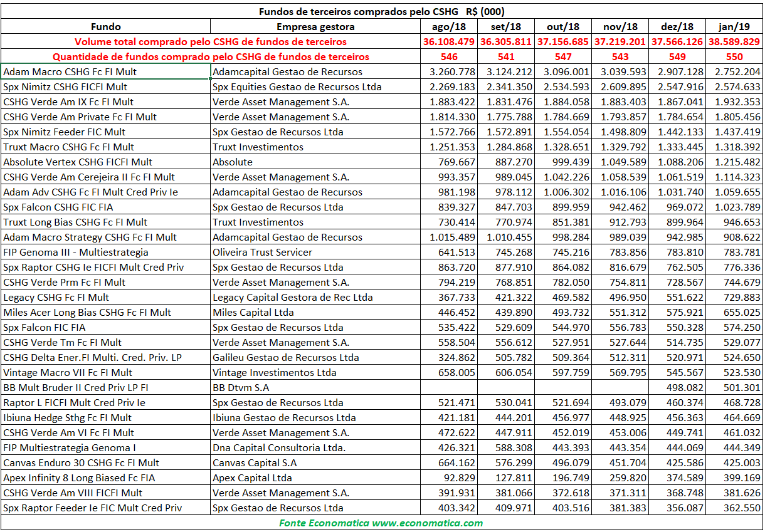Click manager 'Miles Capital Ltda'
The image size is (765, 532).
click(x=315, y=313)
